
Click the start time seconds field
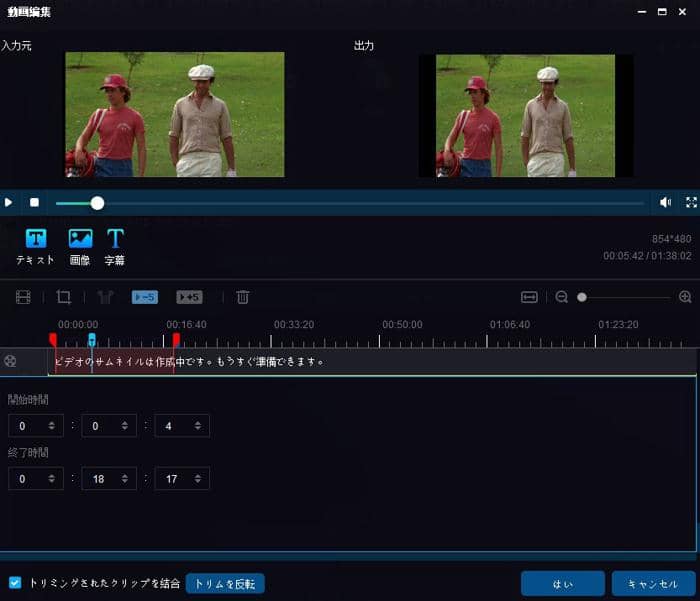pos(182,426)
